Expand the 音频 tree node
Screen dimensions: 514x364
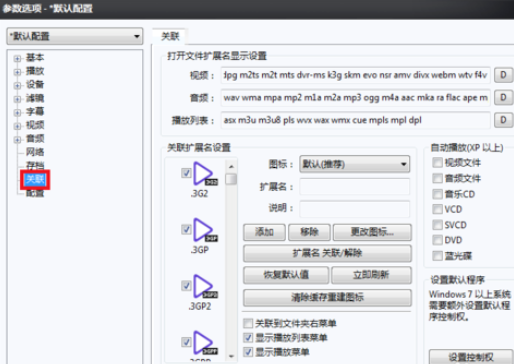pyautogui.click(x=17, y=140)
